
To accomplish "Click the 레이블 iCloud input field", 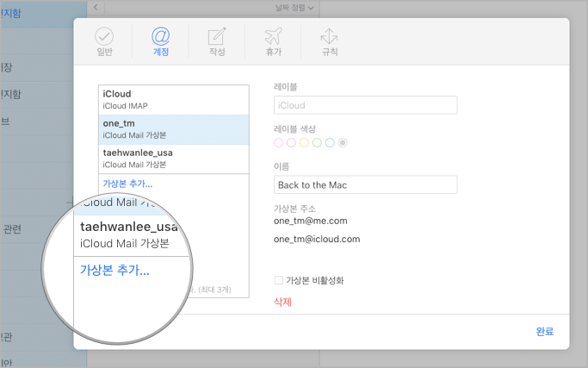I will (x=365, y=105).
